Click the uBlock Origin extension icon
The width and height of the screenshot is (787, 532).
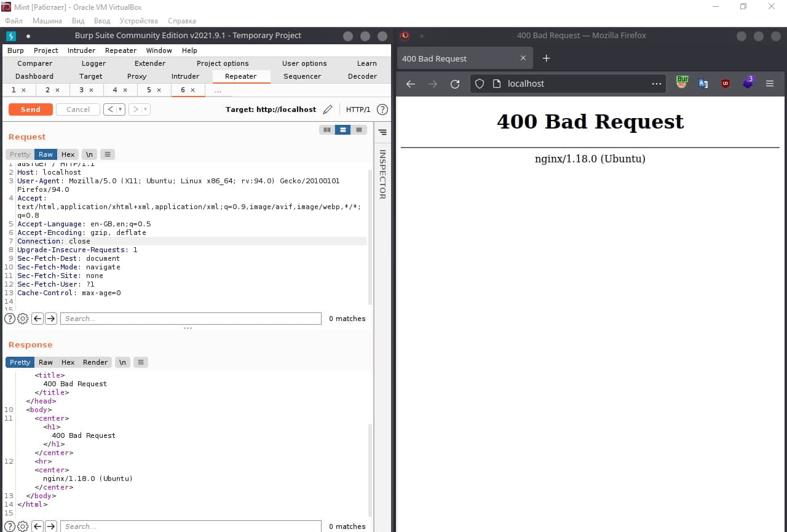point(726,84)
